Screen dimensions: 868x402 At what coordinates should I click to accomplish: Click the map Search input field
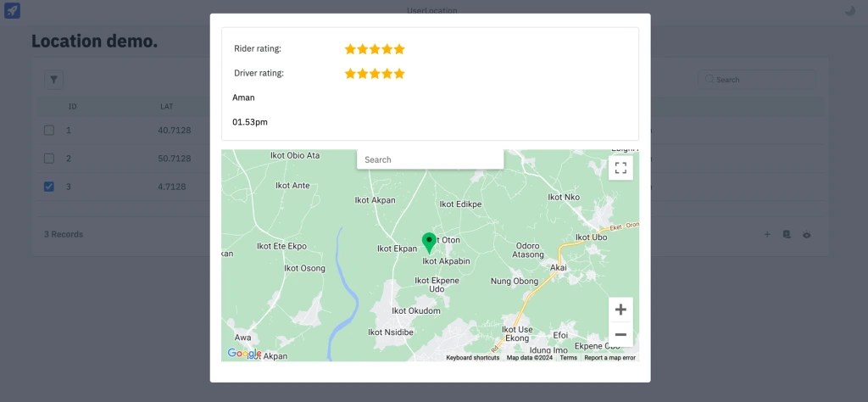(x=430, y=159)
